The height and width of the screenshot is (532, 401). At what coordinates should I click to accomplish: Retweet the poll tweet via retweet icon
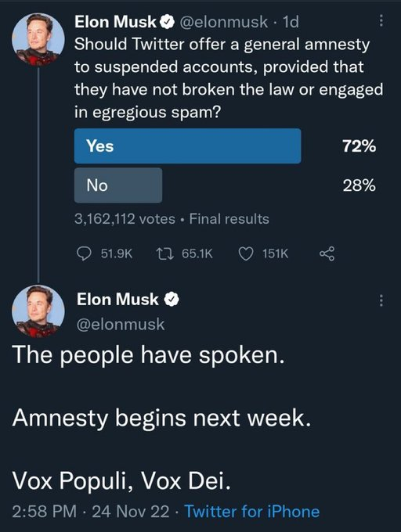pos(164,253)
